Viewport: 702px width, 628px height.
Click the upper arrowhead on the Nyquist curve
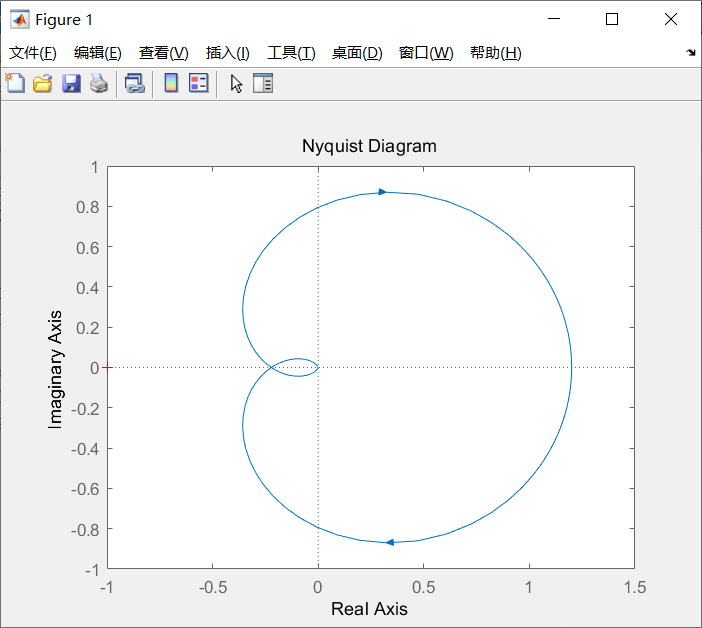coord(382,192)
